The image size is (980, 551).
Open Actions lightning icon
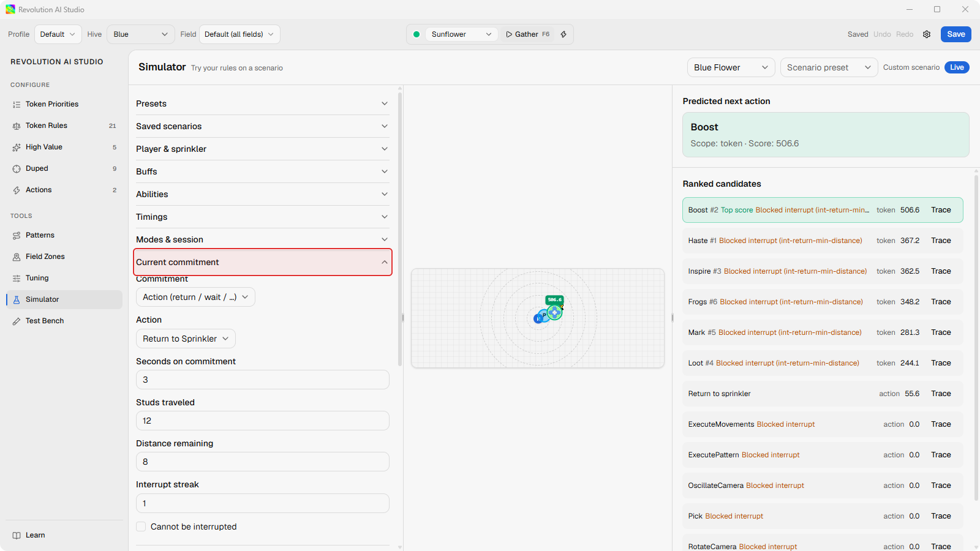[17, 190]
